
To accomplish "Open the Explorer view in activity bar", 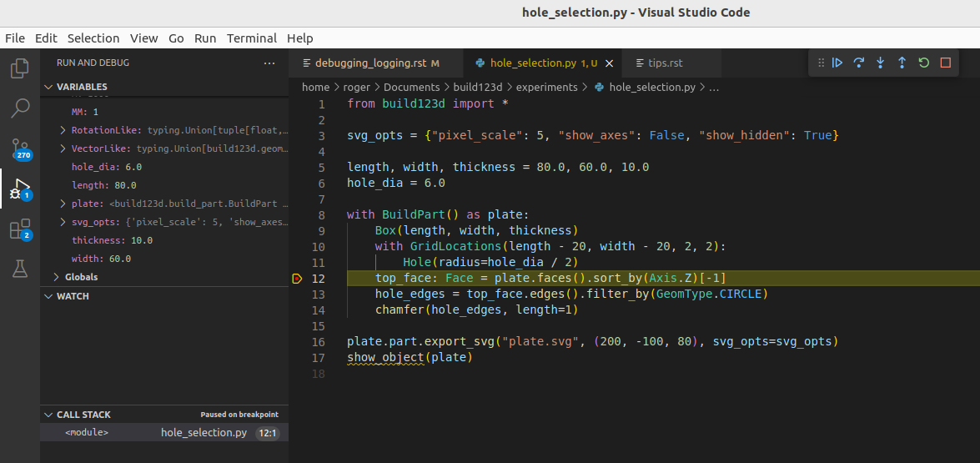I will pyautogui.click(x=19, y=68).
